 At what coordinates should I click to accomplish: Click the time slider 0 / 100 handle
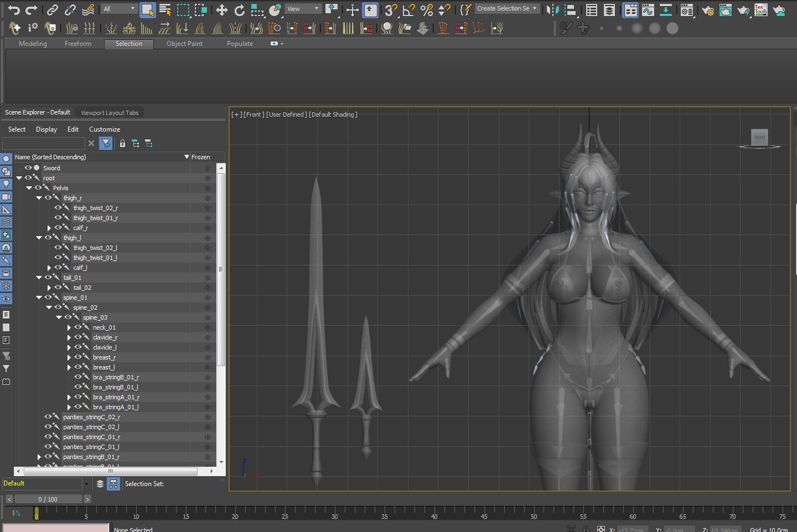(48, 499)
